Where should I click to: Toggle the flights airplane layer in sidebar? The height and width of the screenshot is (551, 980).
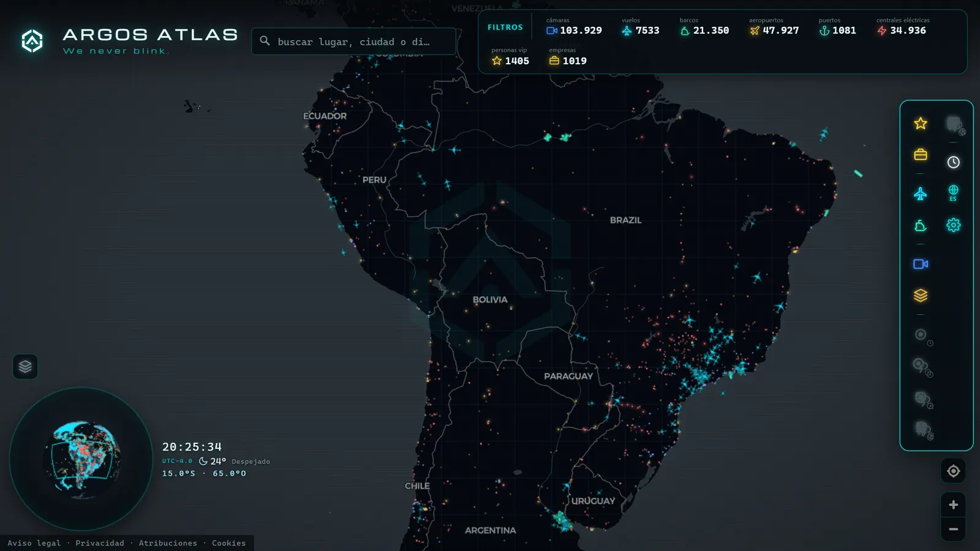click(920, 194)
